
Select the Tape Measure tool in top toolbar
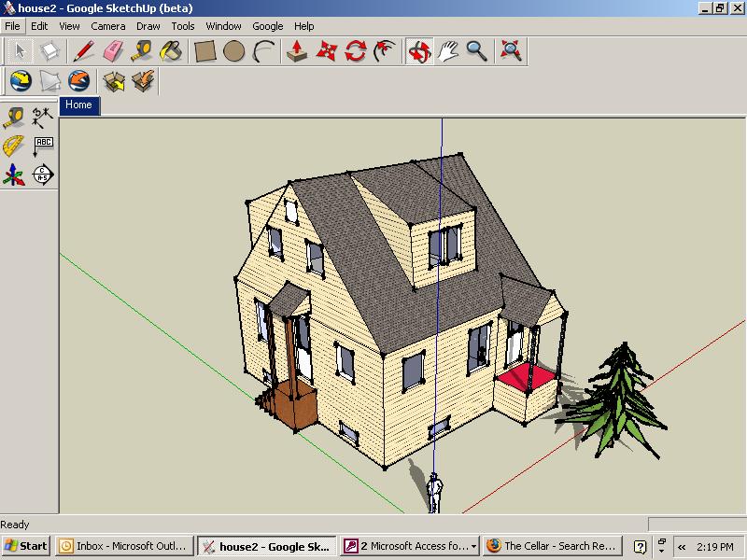tap(142, 51)
